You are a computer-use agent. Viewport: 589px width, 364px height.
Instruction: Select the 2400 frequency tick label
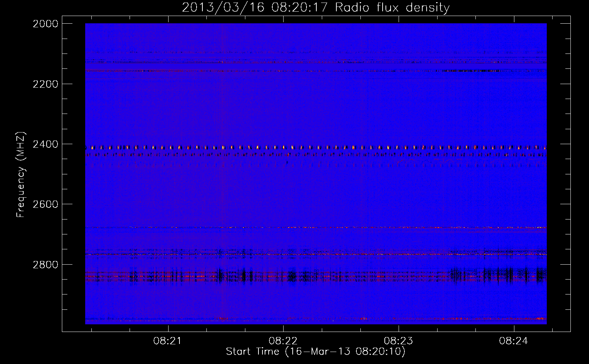click(46, 145)
